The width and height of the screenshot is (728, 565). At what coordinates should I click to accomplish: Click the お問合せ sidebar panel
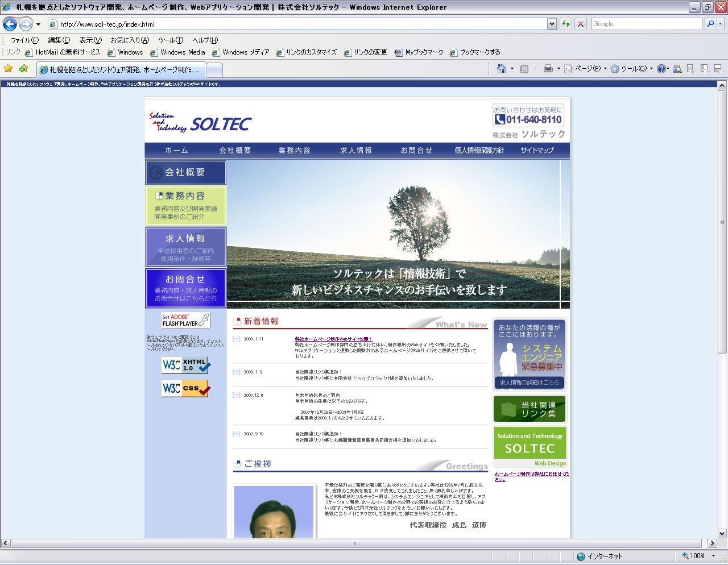[x=186, y=288]
